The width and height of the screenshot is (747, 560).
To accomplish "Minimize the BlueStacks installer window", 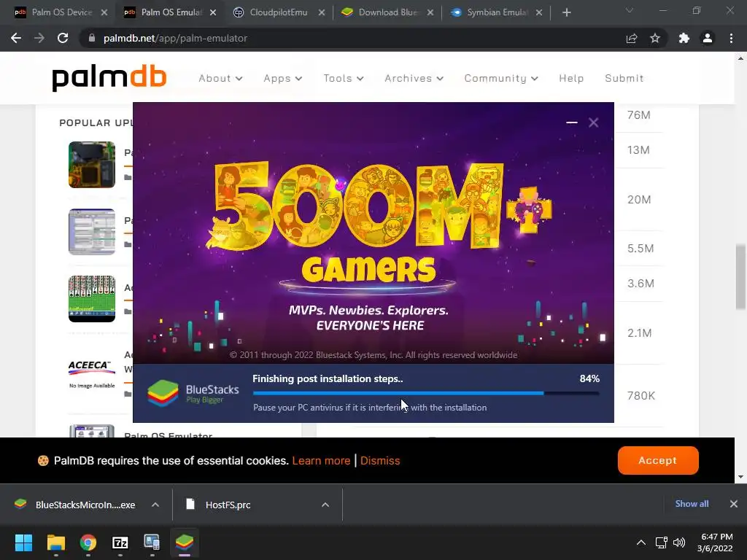I will [x=572, y=122].
